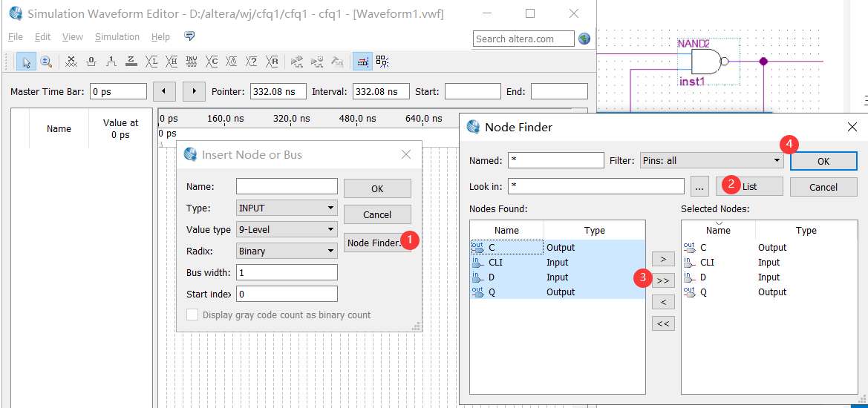Click the browse (...) button beside Look in

699,187
